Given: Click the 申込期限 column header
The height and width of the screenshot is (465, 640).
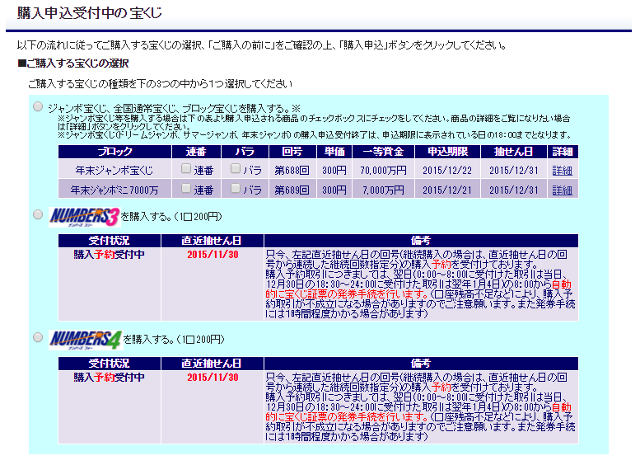Looking at the screenshot, I should [447, 151].
